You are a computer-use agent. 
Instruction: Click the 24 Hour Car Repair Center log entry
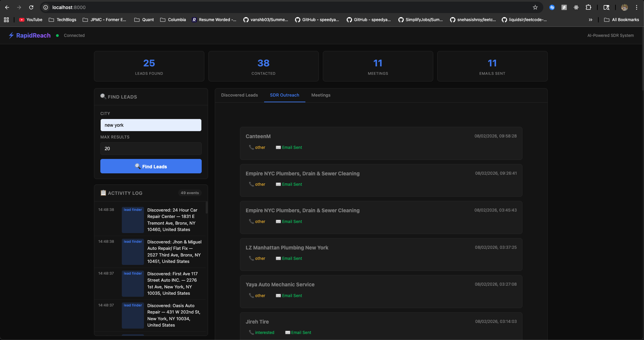click(150, 220)
